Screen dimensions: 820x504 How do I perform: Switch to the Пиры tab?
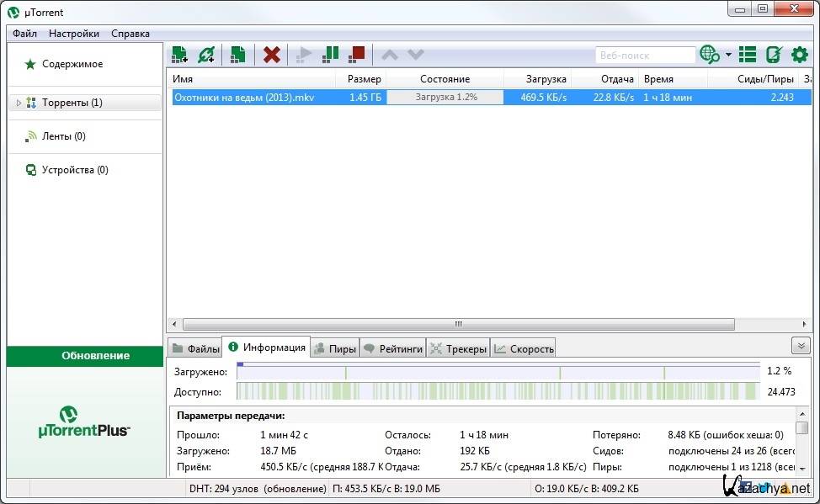335,348
